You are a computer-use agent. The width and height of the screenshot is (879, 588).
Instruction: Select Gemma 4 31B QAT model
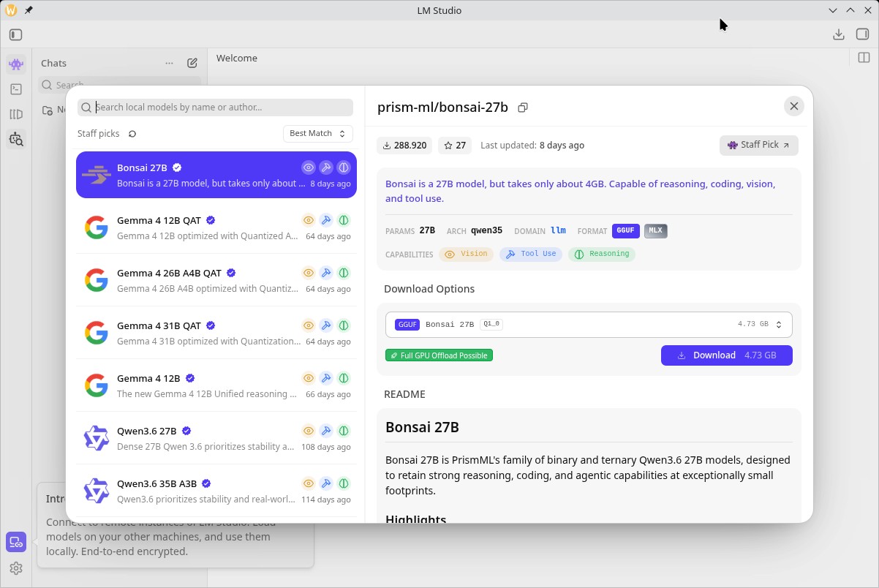(x=216, y=333)
